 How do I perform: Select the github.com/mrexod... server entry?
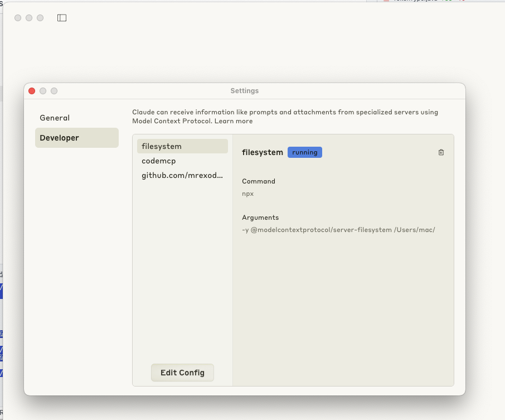point(182,175)
